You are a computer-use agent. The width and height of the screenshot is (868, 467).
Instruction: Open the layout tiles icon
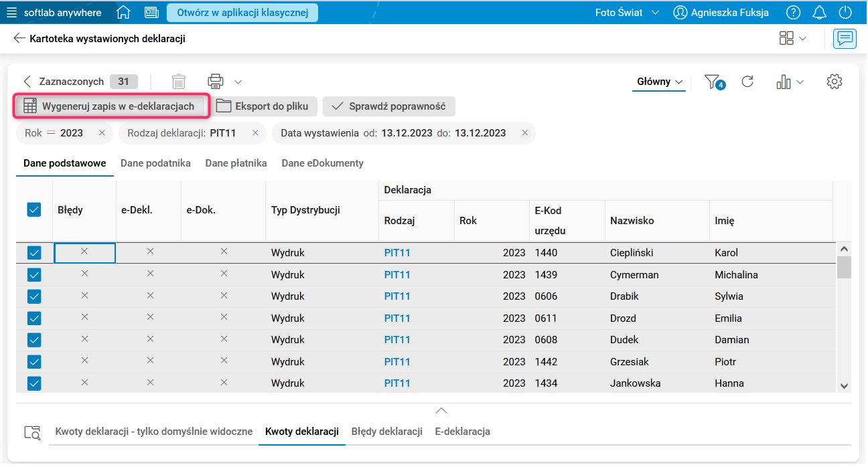(787, 38)
